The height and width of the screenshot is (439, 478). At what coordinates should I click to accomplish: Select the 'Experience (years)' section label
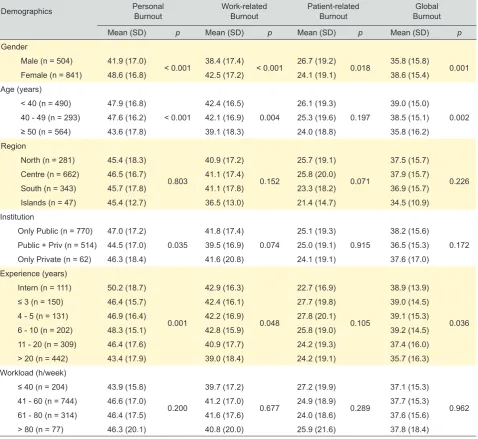tap(34, 274)
